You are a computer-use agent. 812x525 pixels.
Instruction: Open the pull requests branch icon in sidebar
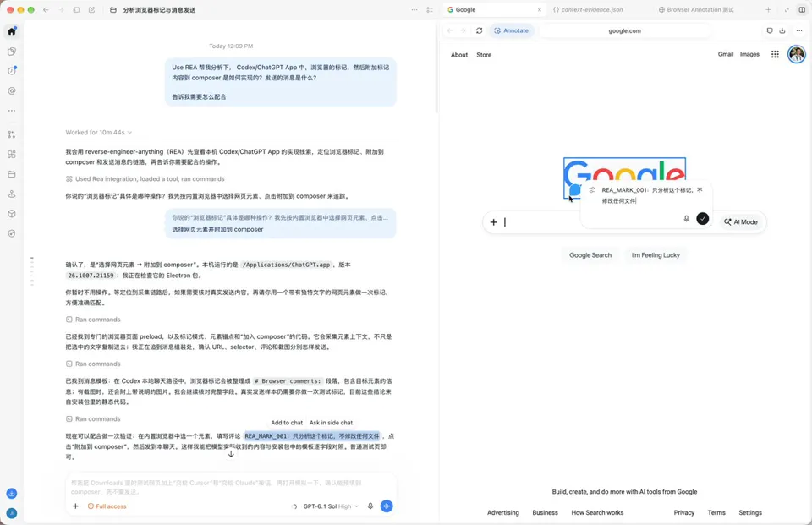[x=11, y=134]
